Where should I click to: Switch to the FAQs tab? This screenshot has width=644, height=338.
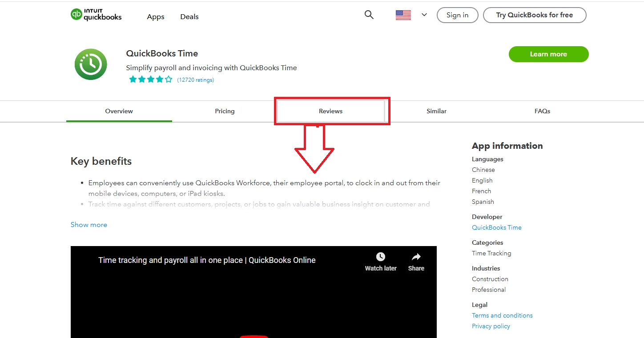coord(543,111)
